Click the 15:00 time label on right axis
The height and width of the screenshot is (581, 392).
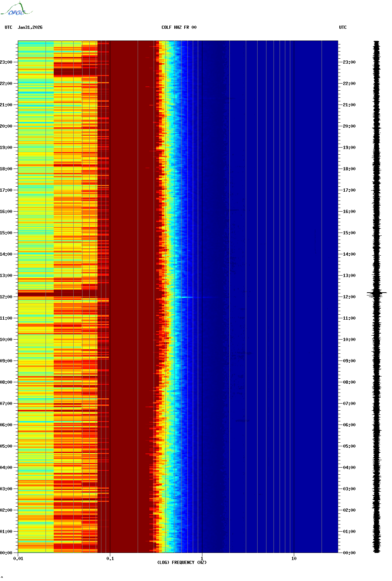point(349,233)
